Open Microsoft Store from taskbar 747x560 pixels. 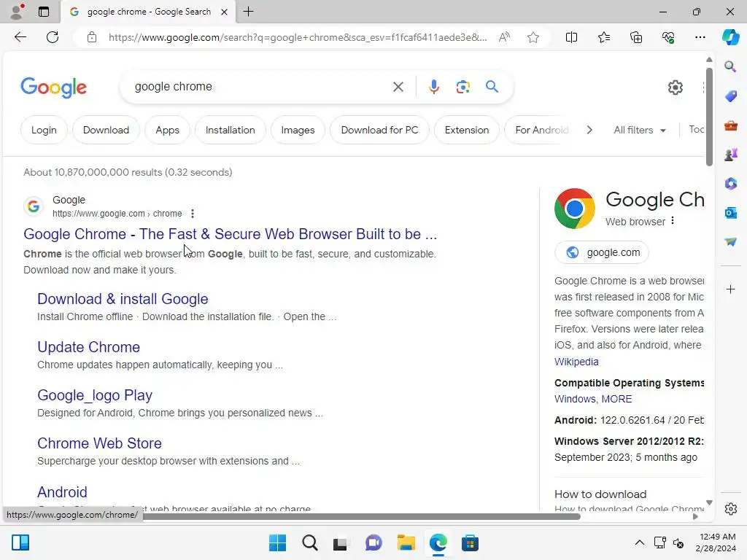(x=470, y=542)
